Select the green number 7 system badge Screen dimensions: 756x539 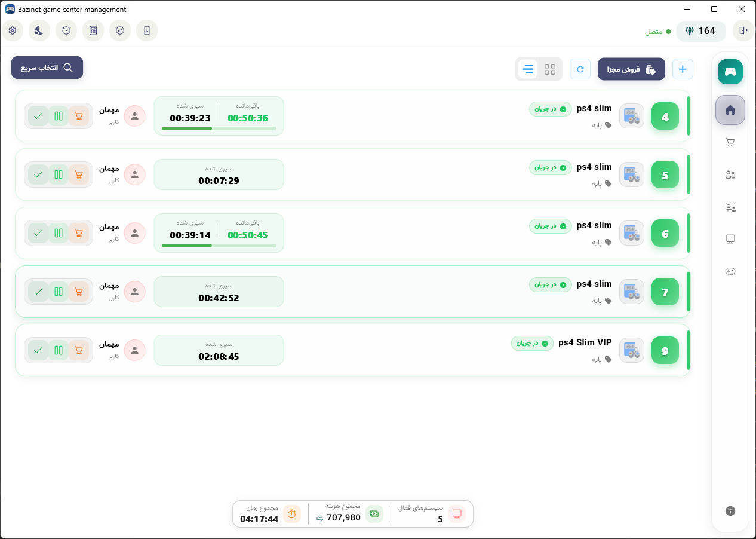pyautogui.click(x=665, y=293)
